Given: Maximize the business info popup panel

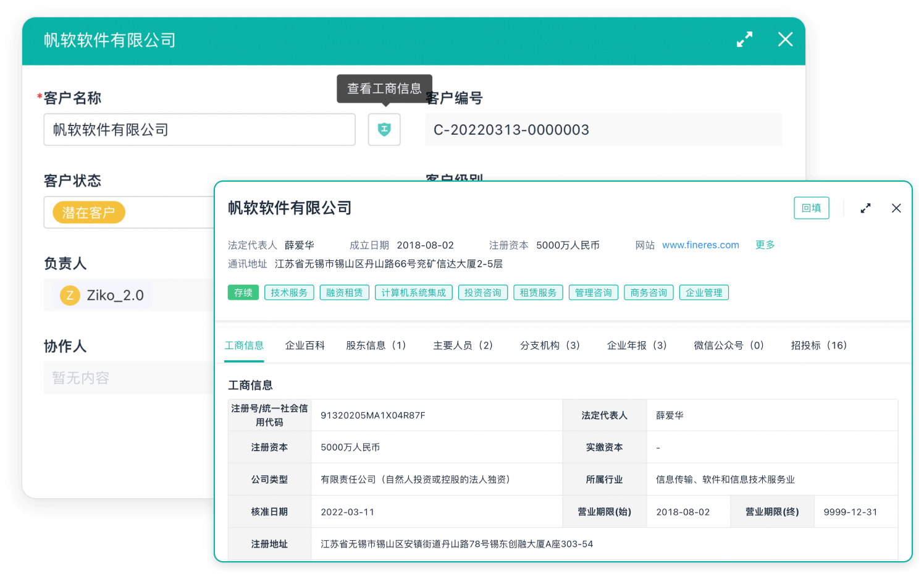Looking at the screenshot, I should coord(865,208).
